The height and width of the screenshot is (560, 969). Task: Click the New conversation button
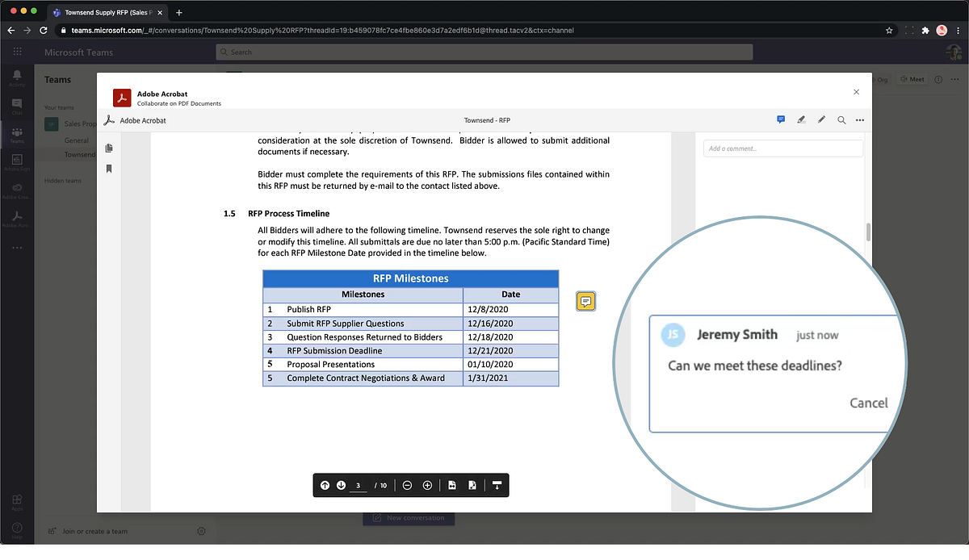pos(409,518)
